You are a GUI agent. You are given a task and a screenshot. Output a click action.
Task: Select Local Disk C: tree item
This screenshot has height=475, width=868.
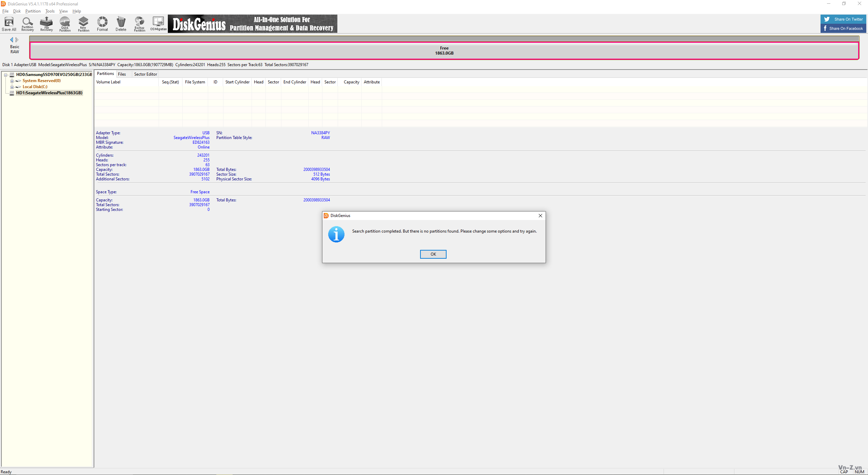click(x=34, y=86)
